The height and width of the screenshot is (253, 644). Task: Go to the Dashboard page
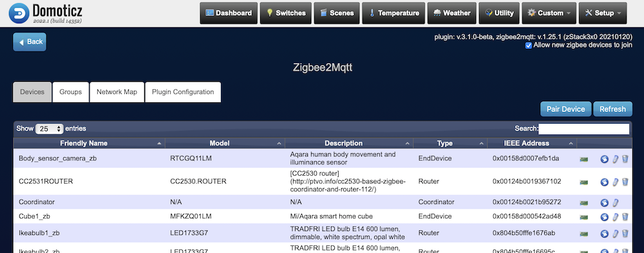pos(229,13)
